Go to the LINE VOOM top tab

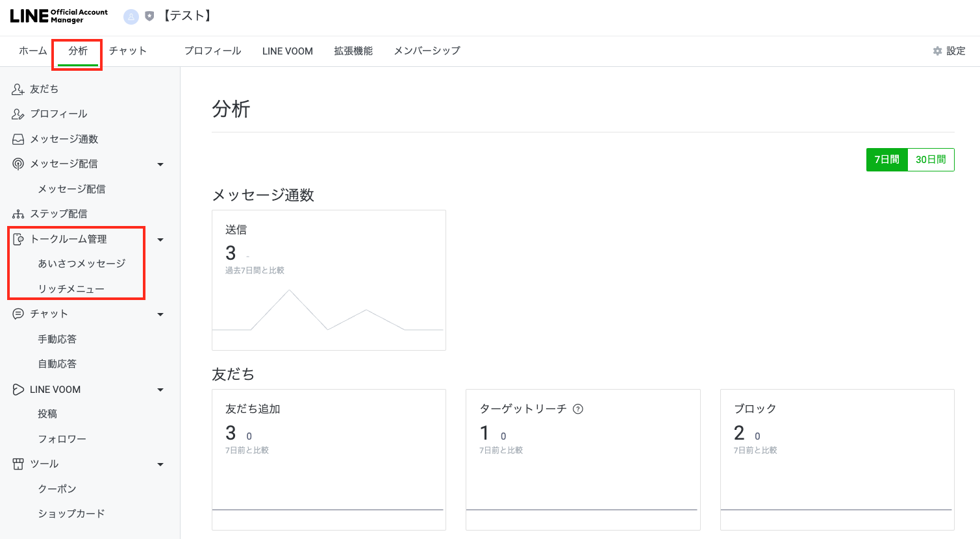[x=288, y=51]
